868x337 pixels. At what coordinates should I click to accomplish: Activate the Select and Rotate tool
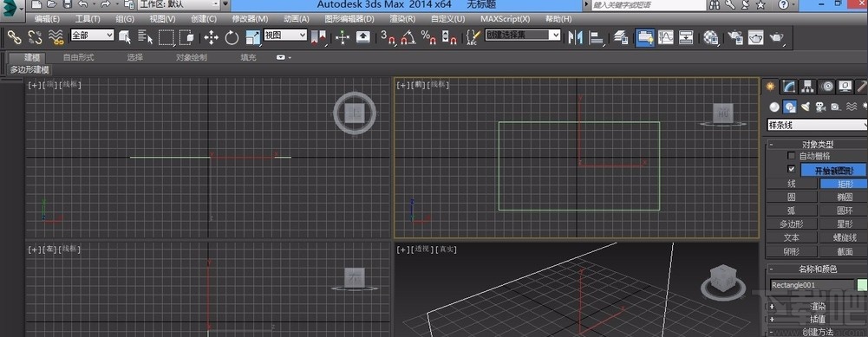(232, 37)
